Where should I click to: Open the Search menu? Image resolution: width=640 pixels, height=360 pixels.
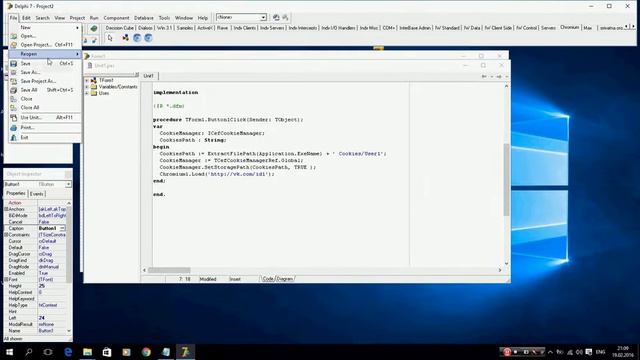tap(42, 18)
